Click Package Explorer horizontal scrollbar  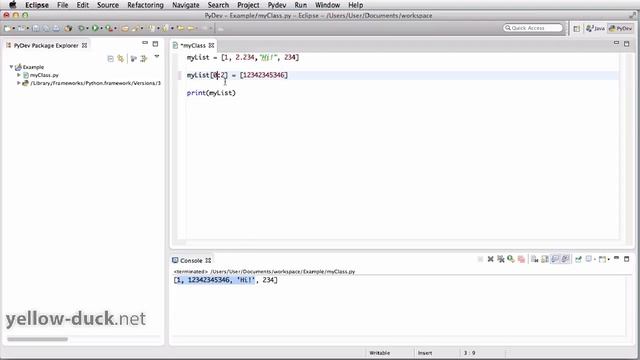(38, 339)
